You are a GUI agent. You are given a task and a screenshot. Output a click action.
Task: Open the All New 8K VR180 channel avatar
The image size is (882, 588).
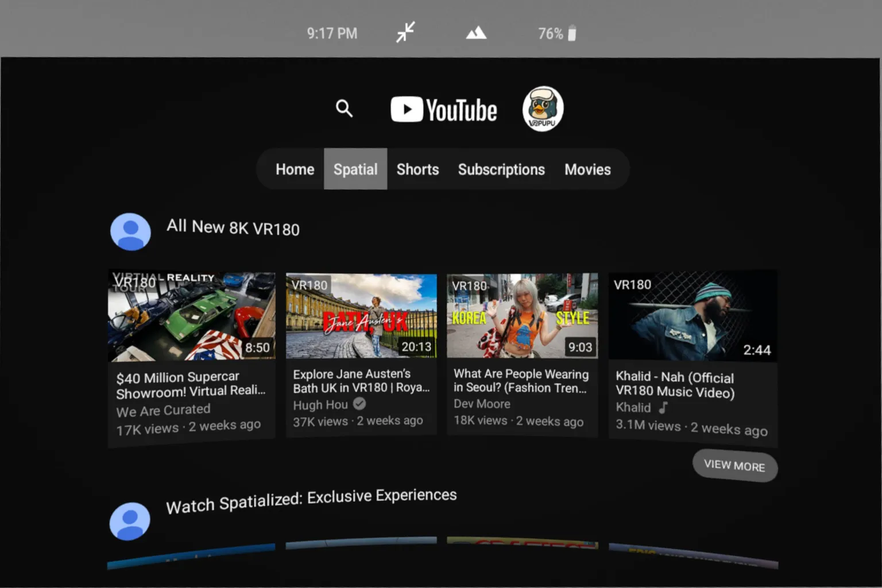coord(130,231)
